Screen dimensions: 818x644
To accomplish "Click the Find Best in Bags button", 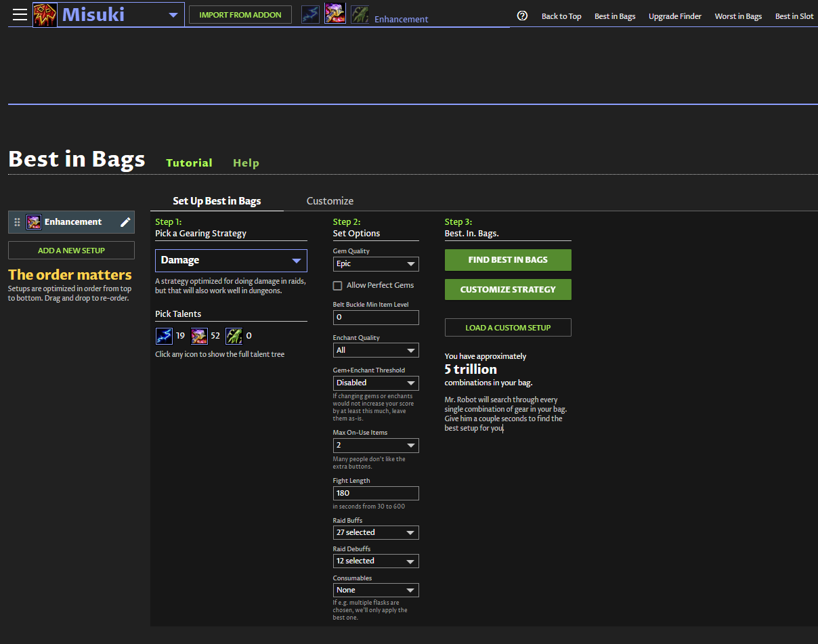I will click(x=508, y=260).
